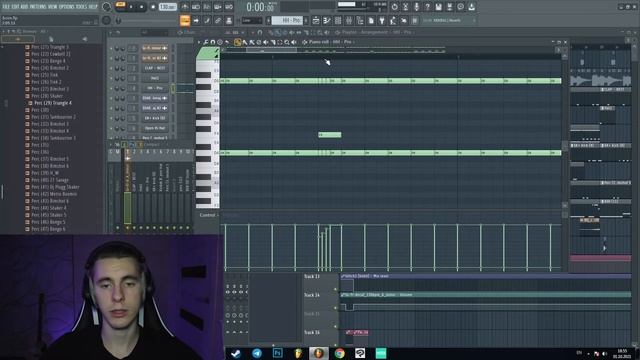
Task: Click the undo history icon
Action: pos(394,7)
